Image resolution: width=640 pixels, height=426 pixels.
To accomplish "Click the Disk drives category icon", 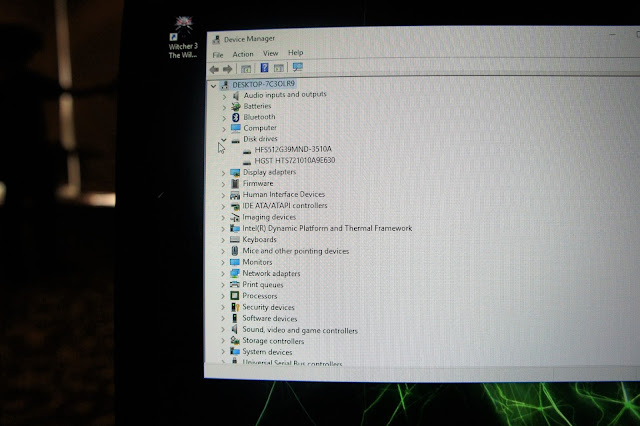I will [236, 140].
